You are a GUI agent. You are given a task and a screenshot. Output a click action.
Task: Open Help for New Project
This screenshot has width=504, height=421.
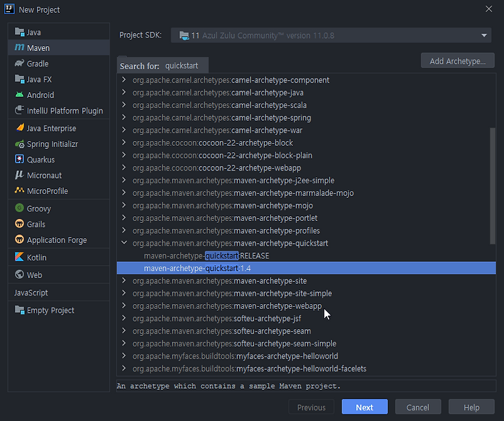click(471, 407)
